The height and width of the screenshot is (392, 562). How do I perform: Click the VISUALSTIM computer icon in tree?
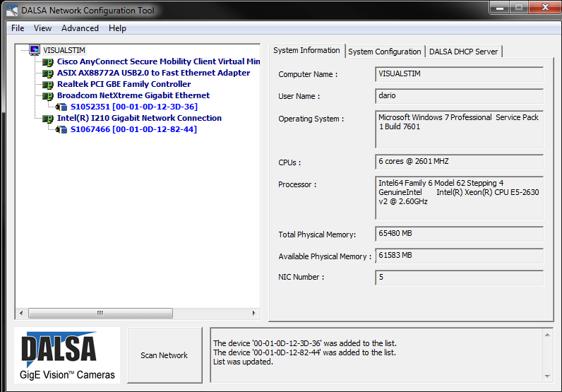coord(34,50)
